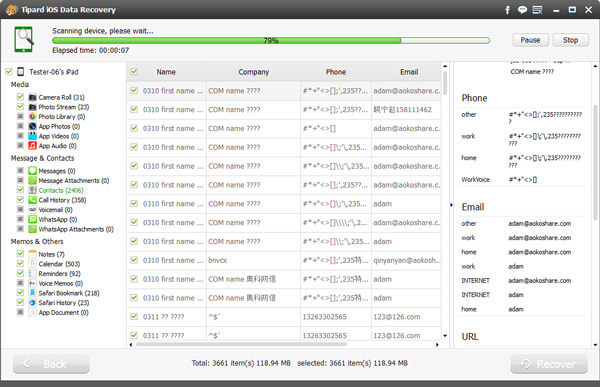Viewport: 600px width, 387px height.
Task: Click the details panel vertical scrollbar
Action: point(595,162)
